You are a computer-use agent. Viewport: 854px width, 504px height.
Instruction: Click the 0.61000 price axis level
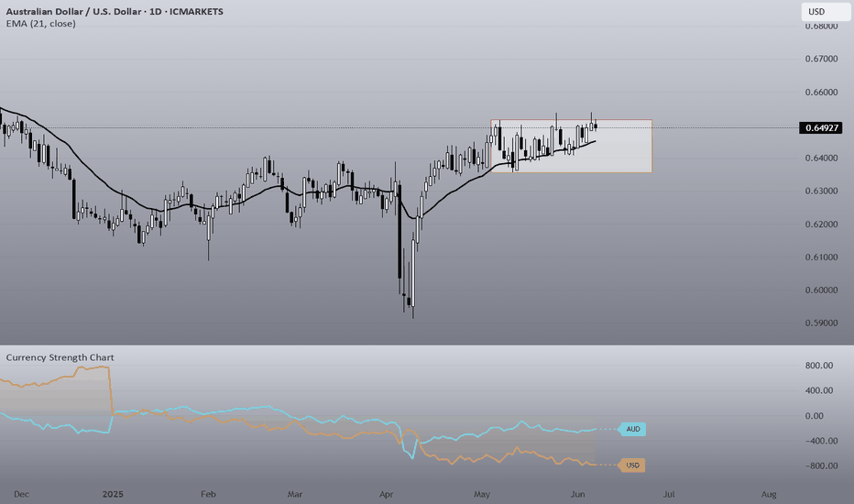tap(821, 257)
